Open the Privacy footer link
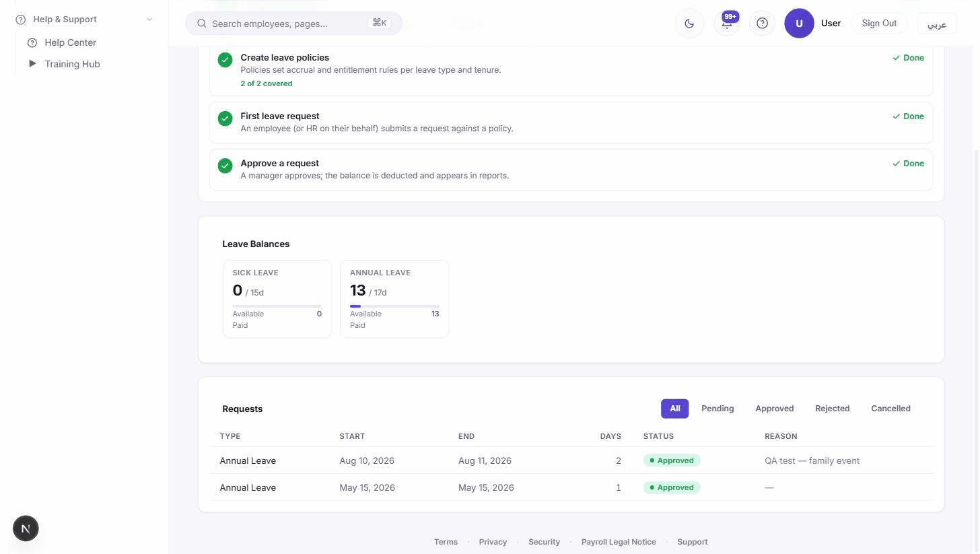Screen dimensions: 980x554 tap(493, 542)
